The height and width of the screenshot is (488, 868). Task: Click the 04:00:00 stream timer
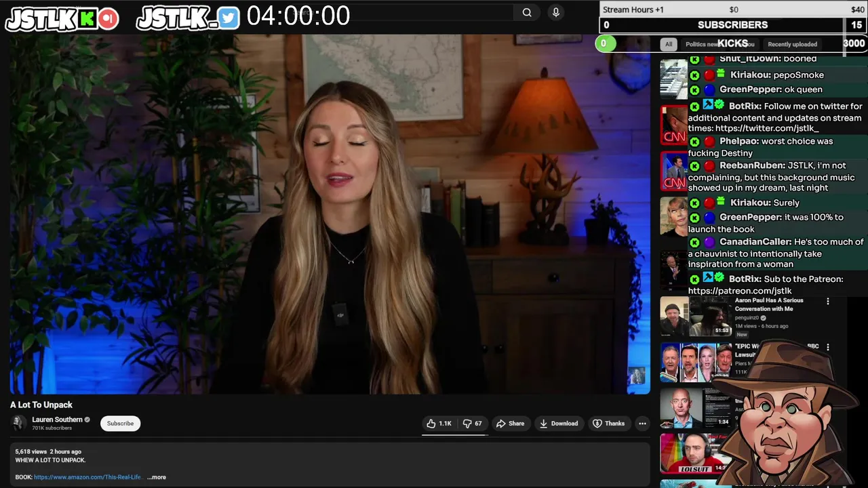click(x=298, y=16)
